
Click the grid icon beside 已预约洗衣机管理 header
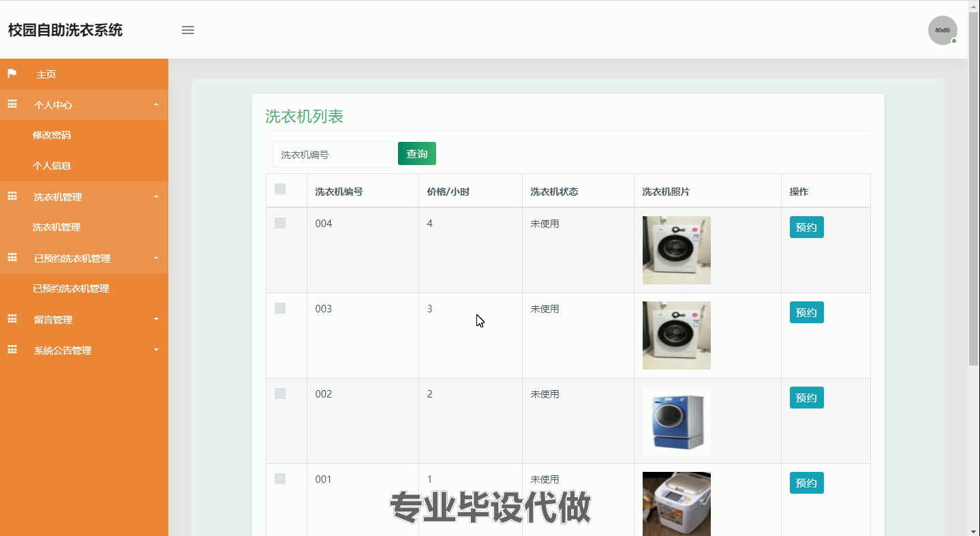tap(12, 257)
